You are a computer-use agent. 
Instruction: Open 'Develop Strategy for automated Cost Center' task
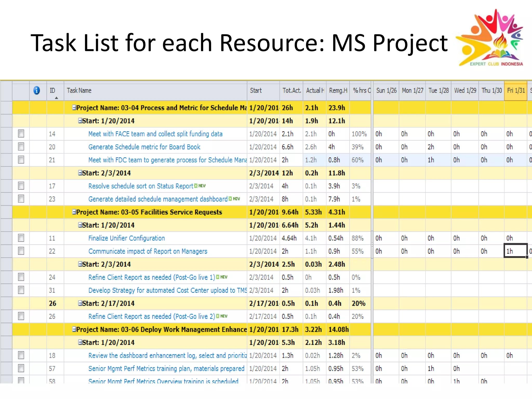[x=168, y=290]
